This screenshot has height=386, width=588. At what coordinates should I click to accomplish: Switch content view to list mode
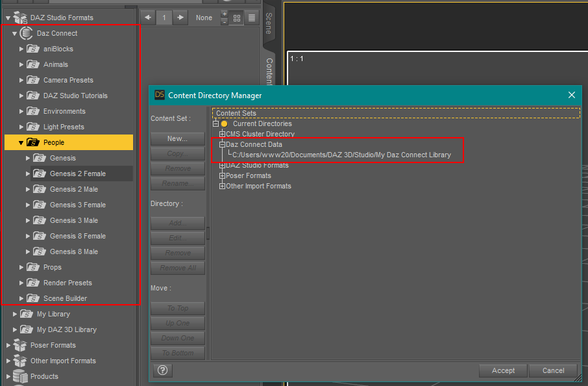pyautogui.click(x=252, y=18)
